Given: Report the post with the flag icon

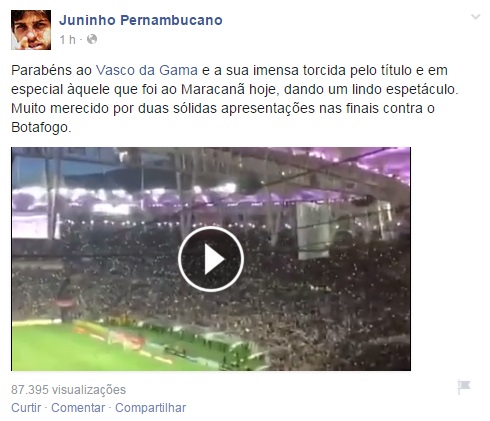Looking at the screenshot, I should (464, 387).
